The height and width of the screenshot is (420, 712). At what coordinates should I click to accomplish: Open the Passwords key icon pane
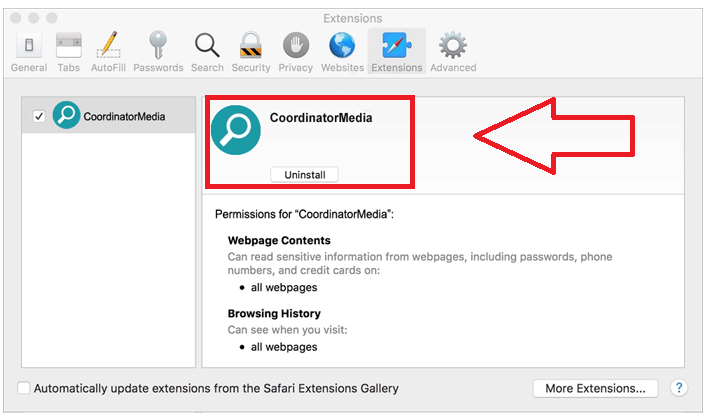[158, 52]
